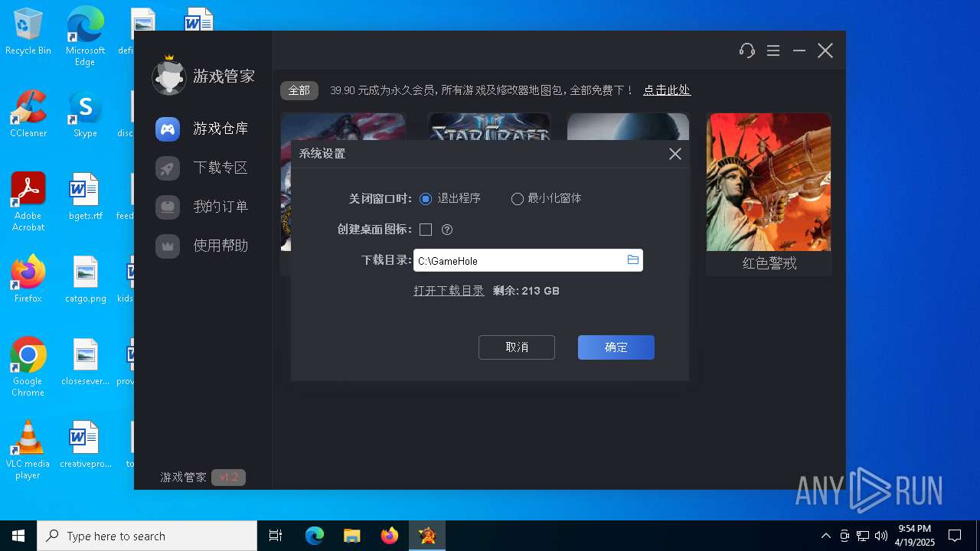Viewport: 980px width, 551px height.
Task: Open 打开下载目录 link
Action: (449, 291)
